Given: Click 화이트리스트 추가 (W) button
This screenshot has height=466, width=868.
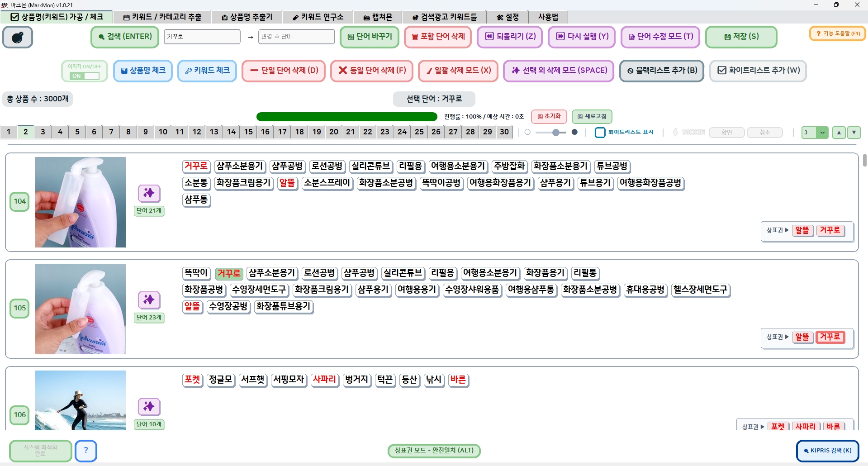Looking at the screenshot, I should [758, 71].
